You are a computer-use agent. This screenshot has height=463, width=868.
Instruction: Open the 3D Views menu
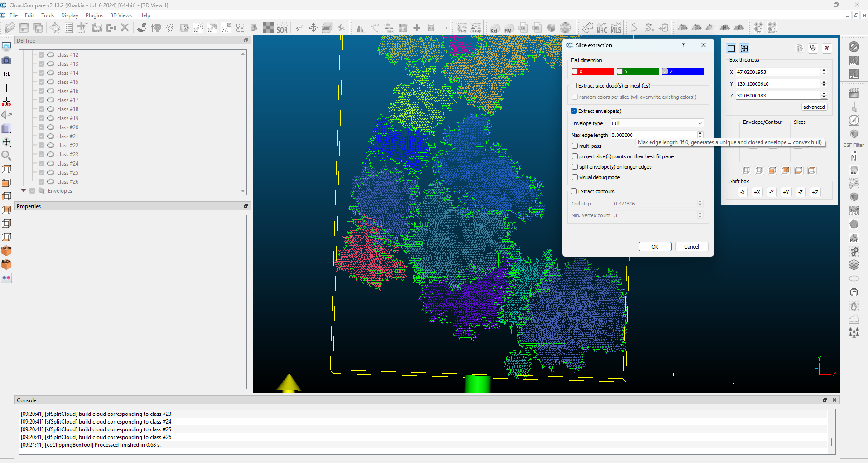click(x=121, y=15)
